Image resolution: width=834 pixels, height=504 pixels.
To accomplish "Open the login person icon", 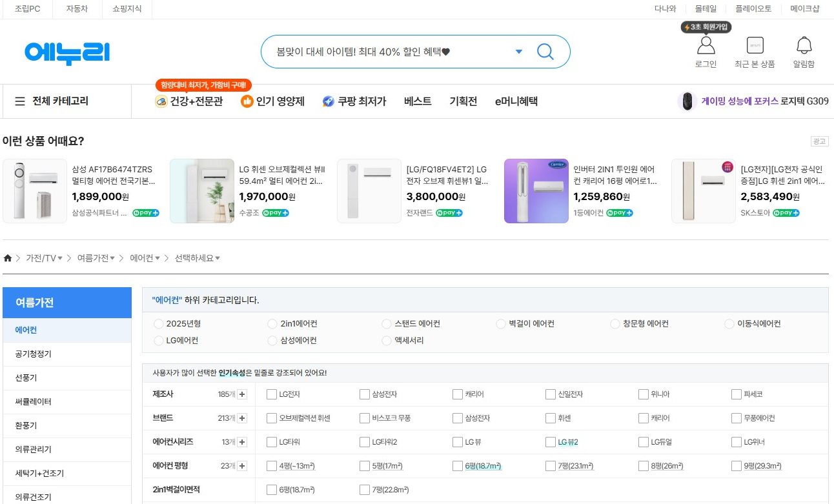I will [706, 45].
